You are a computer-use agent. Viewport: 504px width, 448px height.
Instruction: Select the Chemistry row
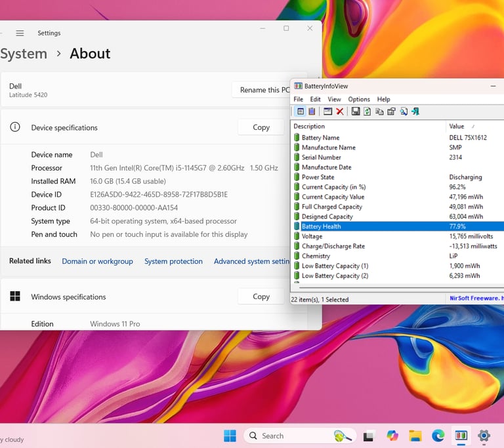[398, 256]
